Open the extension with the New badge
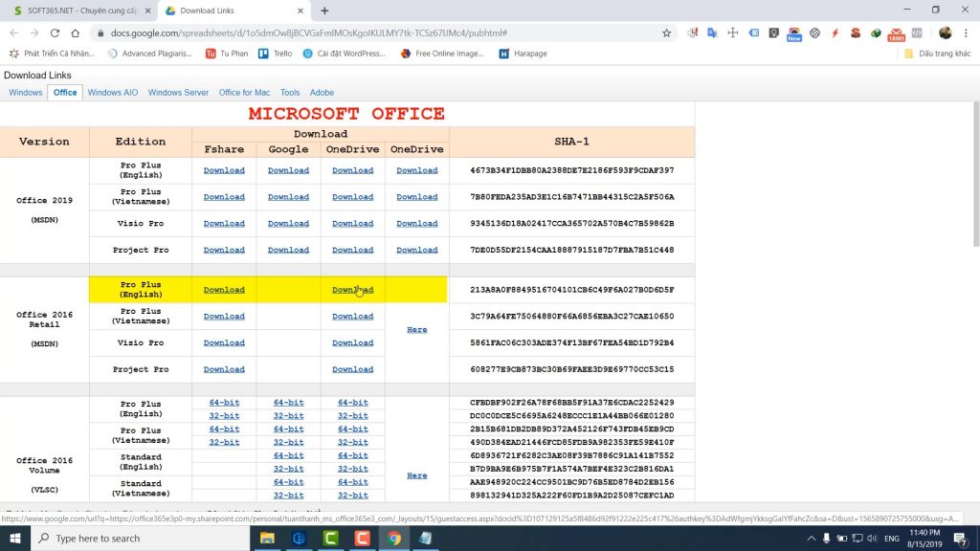Image resolution: width=980 pixels, height=551 pixels. (793, 33)
